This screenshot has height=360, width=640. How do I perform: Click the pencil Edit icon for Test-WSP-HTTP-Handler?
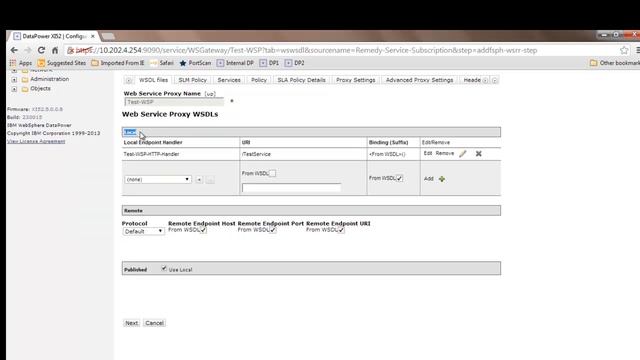[462, 154]
